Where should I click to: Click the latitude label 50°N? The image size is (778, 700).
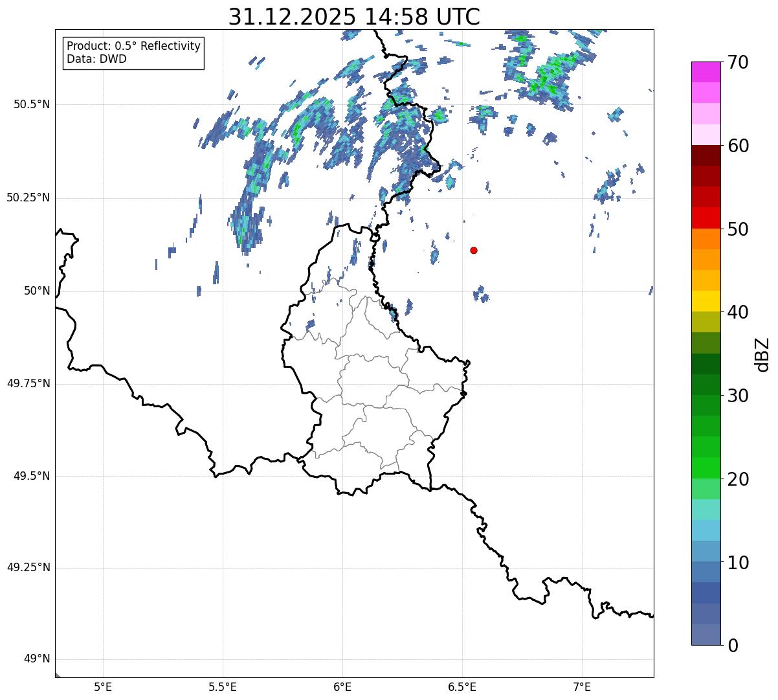click(x=37, y=291)
